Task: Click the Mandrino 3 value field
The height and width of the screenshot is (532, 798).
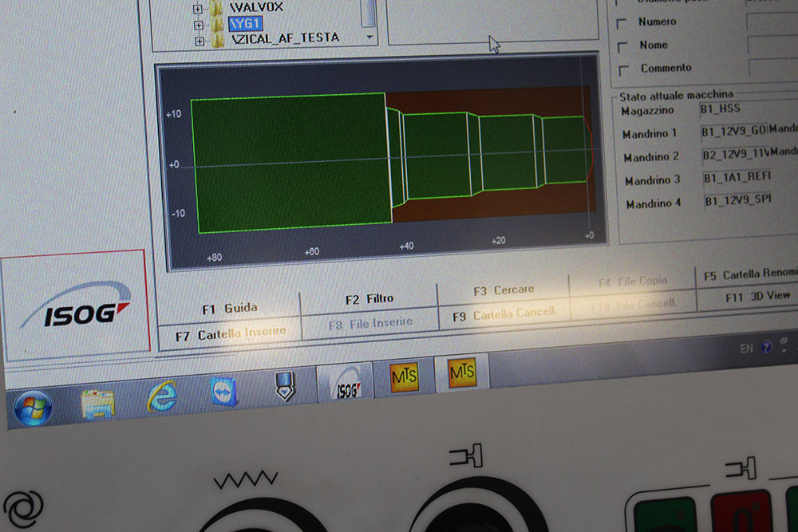Action: tap(737, 178)
